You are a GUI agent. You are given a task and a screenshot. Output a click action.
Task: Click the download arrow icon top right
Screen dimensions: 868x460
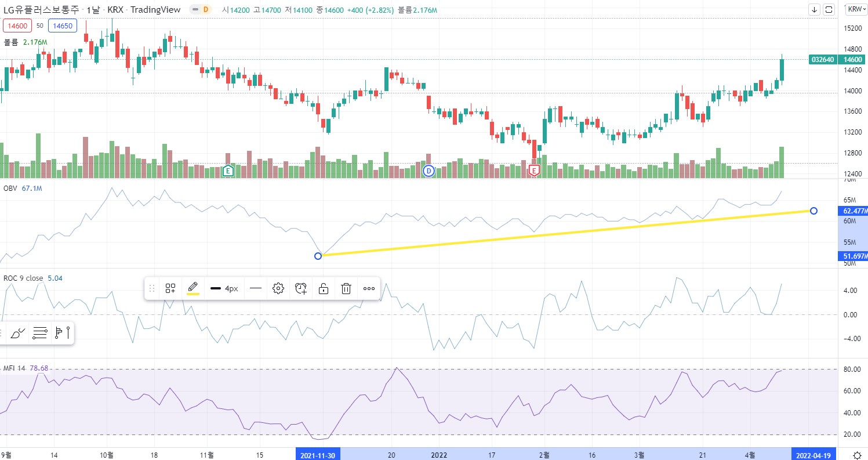815,9
